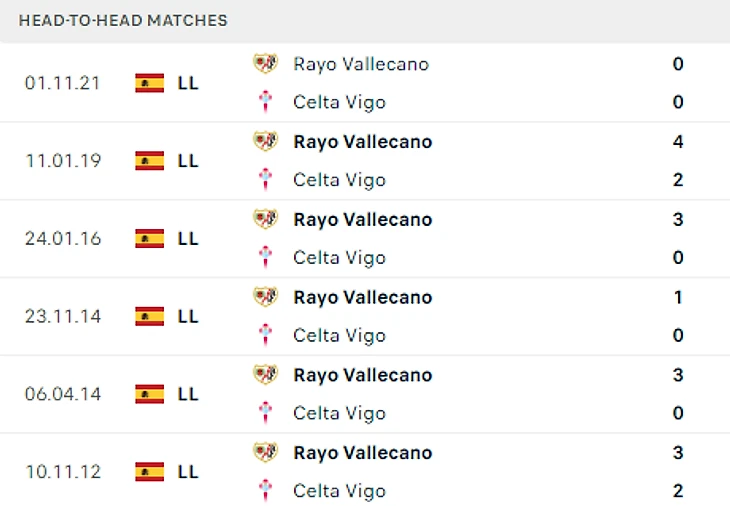730x506 pixels.
Task: Select LL league label in 01.11.21 row
Action: coord(188,83)
